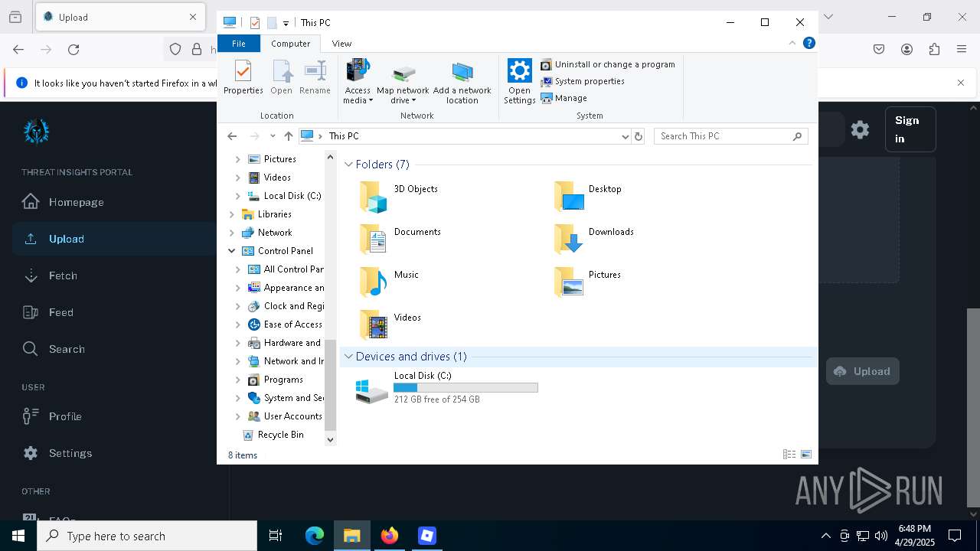This screenshot has height=551, width=980.
Task: Collapse Control Panel in navigation tree
Action: pyautogui.click(x=231, y=251)
